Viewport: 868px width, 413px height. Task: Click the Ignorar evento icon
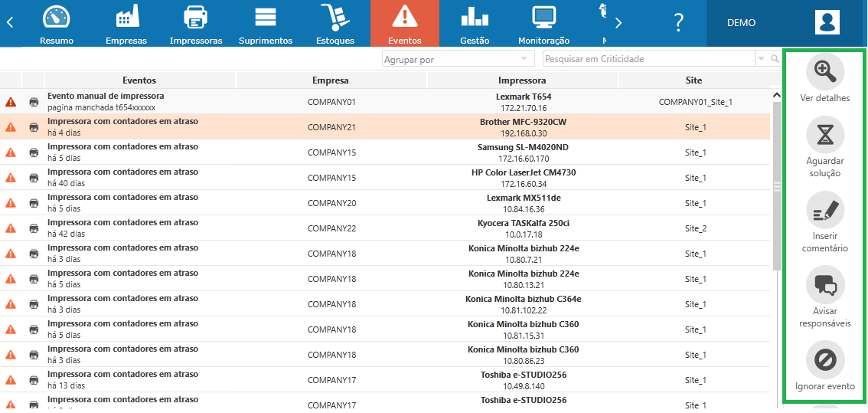point(824,360)
